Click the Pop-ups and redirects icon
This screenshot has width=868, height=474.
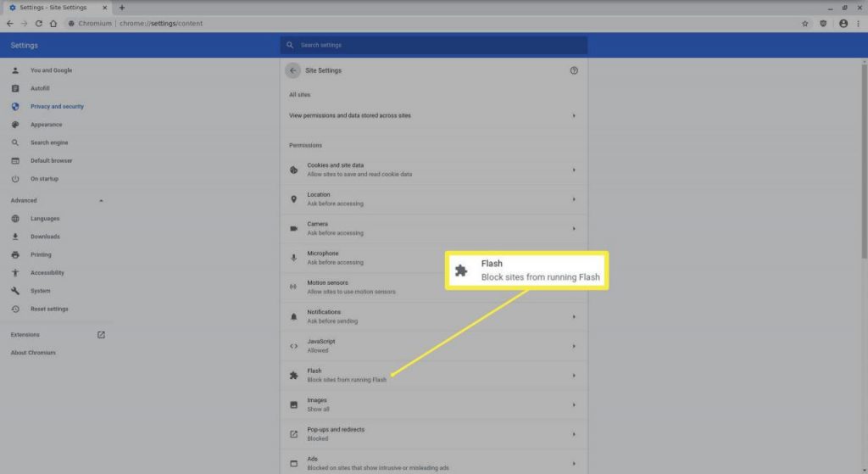[293, 434]
